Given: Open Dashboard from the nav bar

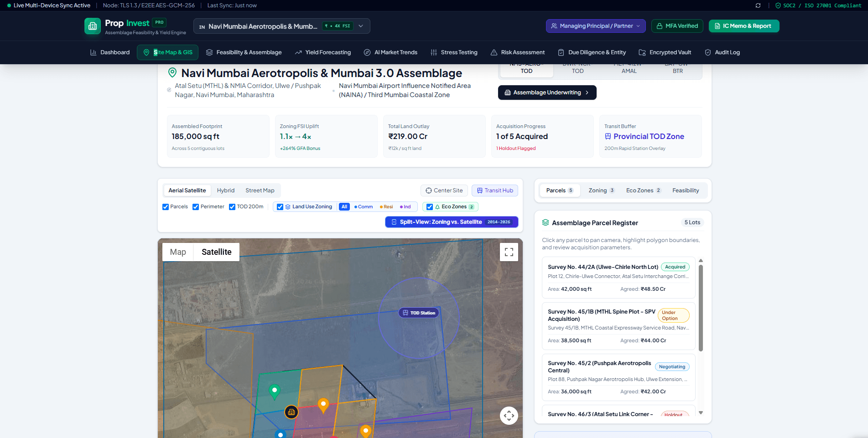Looking at the screenshot, I should point(110,52).
